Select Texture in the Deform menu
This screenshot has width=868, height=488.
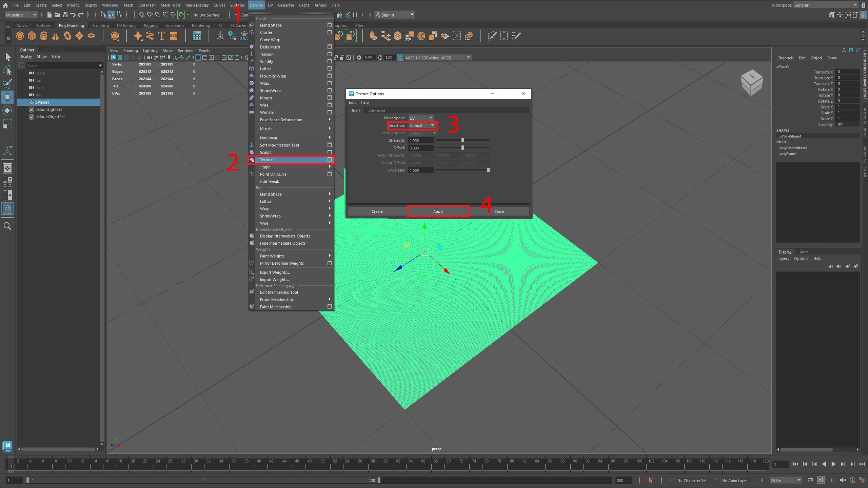pos(291,160)
